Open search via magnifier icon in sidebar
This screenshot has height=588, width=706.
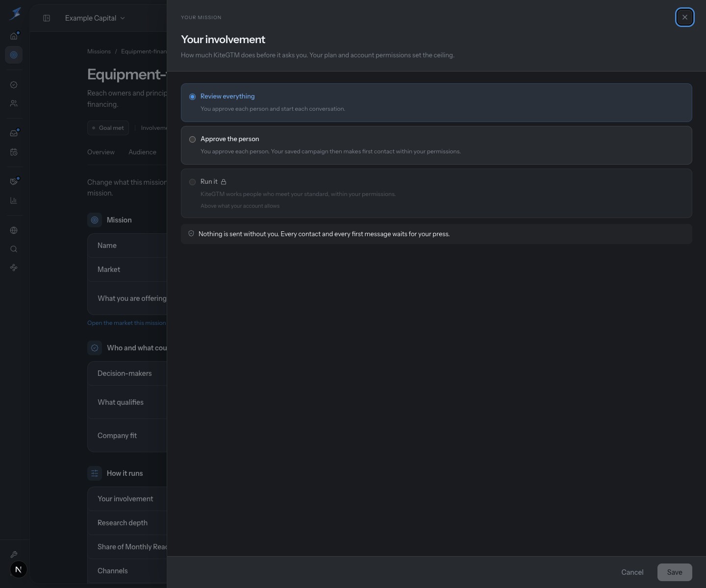14,249
